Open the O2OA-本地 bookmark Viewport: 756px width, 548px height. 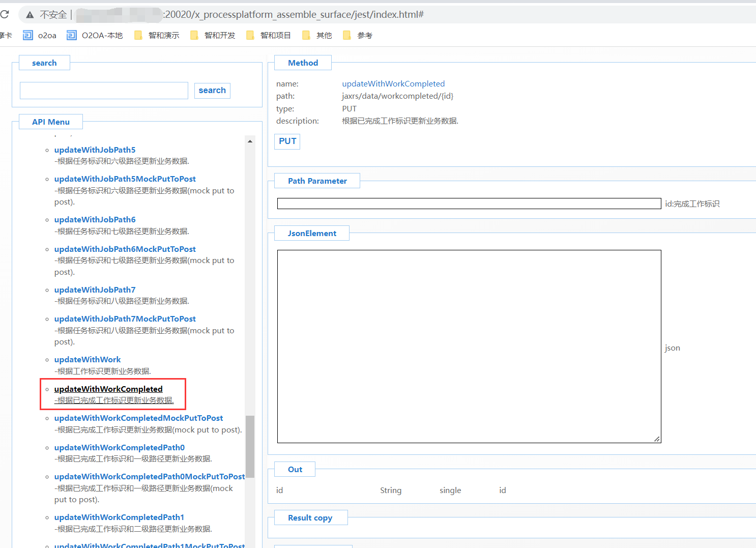point(95,35)
